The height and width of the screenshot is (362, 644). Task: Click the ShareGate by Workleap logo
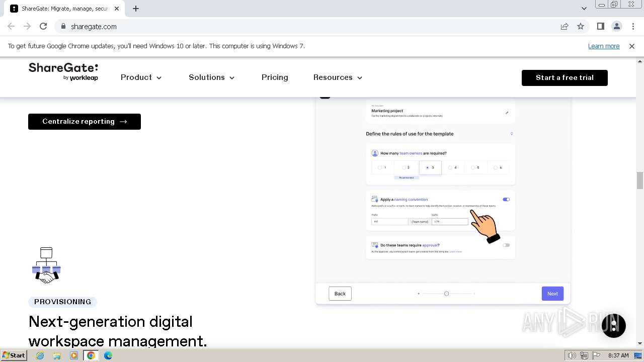coord(63,72)
